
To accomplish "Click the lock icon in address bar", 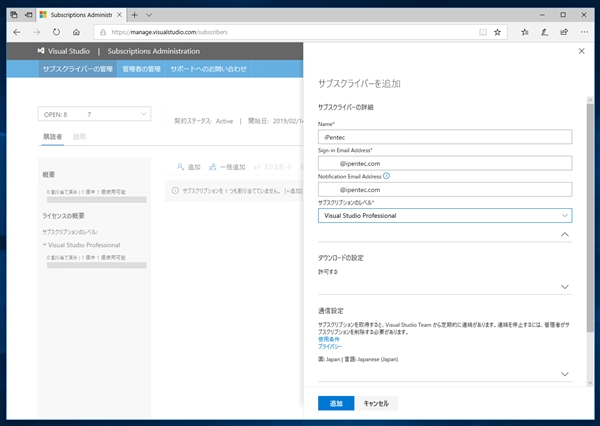I will pos(103,32).
